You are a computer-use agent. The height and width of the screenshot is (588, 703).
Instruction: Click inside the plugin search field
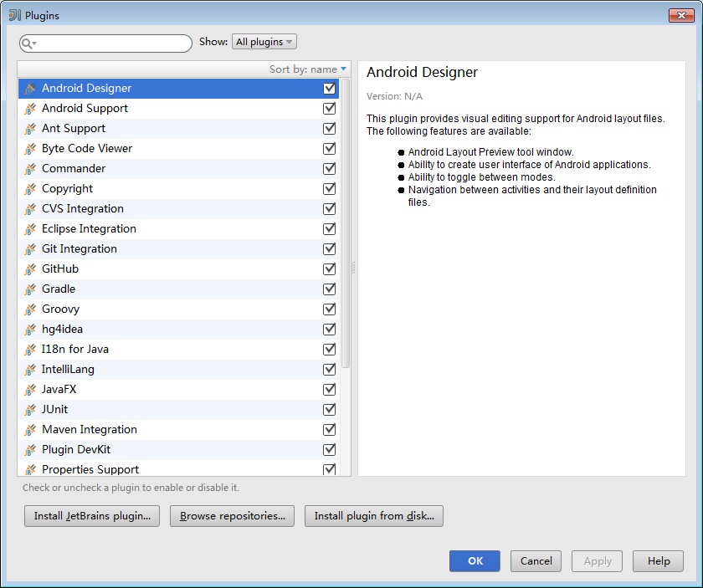109,41
